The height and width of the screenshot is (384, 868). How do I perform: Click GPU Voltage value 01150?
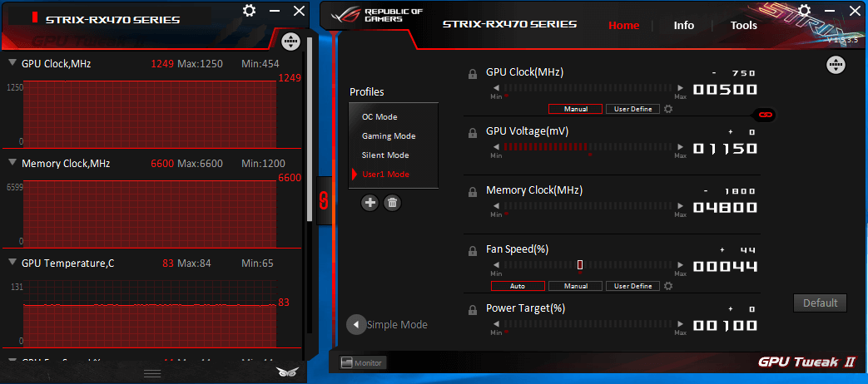tap(725, 149)
